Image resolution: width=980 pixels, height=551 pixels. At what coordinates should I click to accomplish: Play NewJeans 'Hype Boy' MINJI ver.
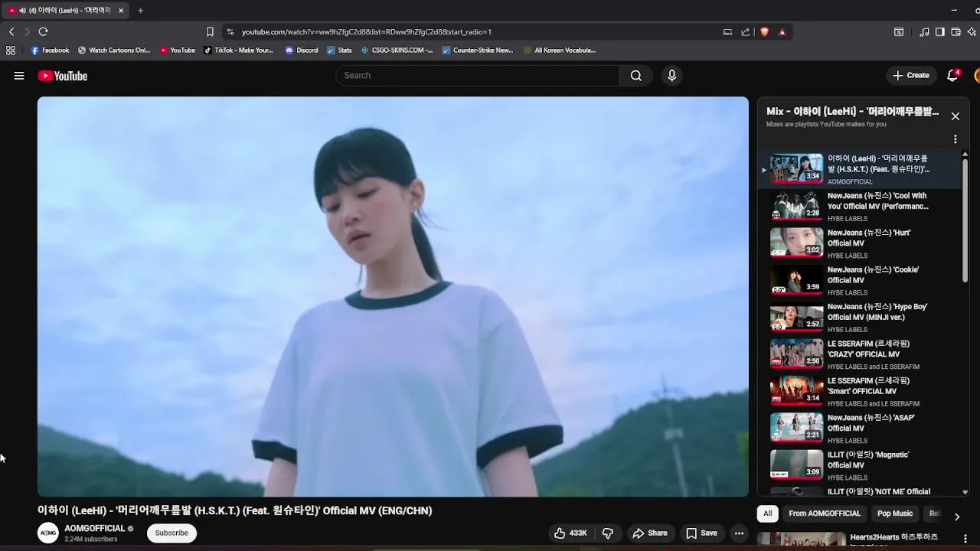click(x=859, y=318)
